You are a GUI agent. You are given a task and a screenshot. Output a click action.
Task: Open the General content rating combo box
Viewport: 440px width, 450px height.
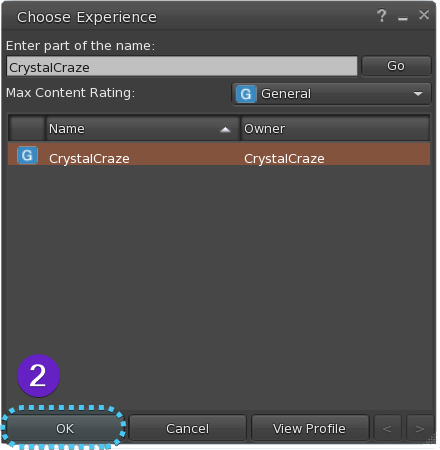click(x=332, y=94)
